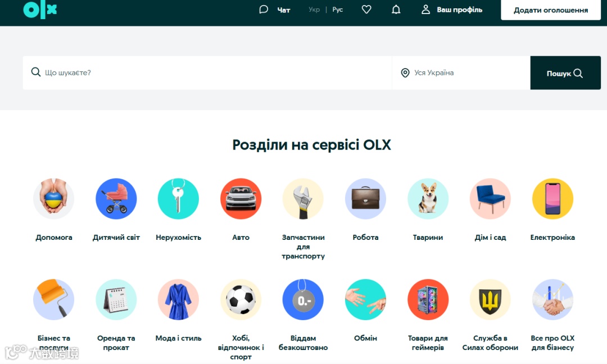Open Бізнес та послуги paint roller icon
607x364 pixels.
(x=53, y=299)
